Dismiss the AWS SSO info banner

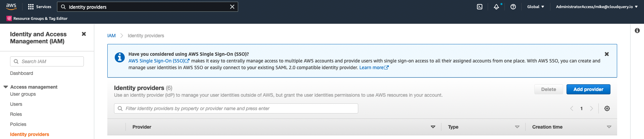tap(607, 54)
